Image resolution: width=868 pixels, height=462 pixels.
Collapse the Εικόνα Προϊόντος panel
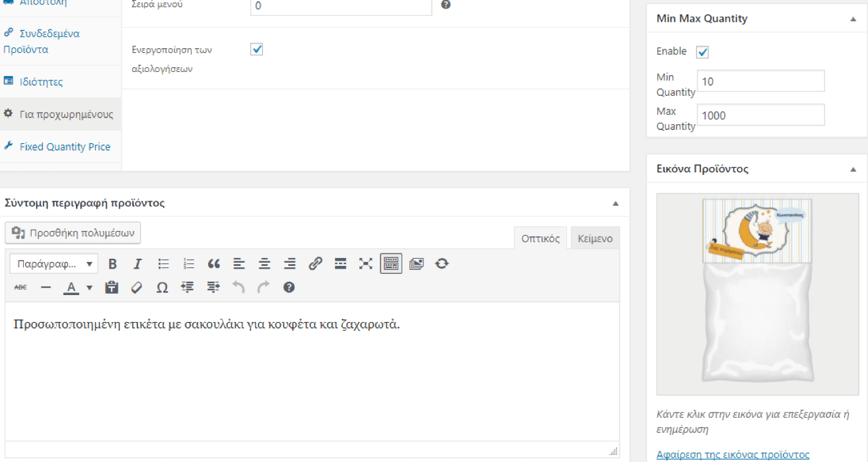(853, 170)
